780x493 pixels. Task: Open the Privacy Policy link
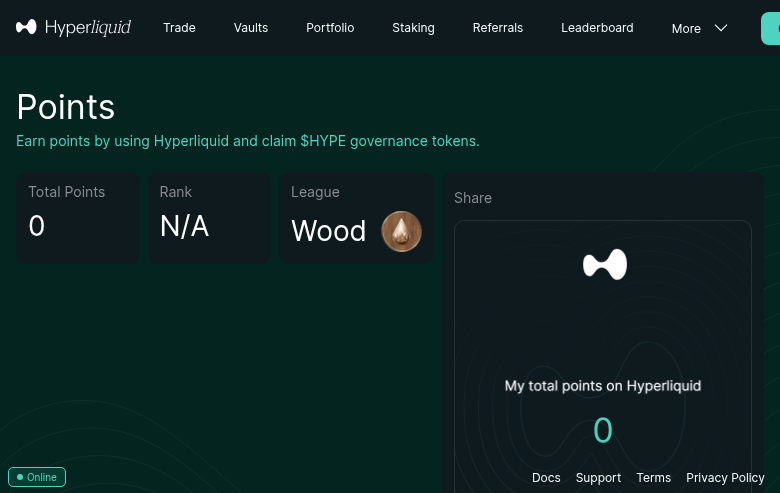pos(725,478)
